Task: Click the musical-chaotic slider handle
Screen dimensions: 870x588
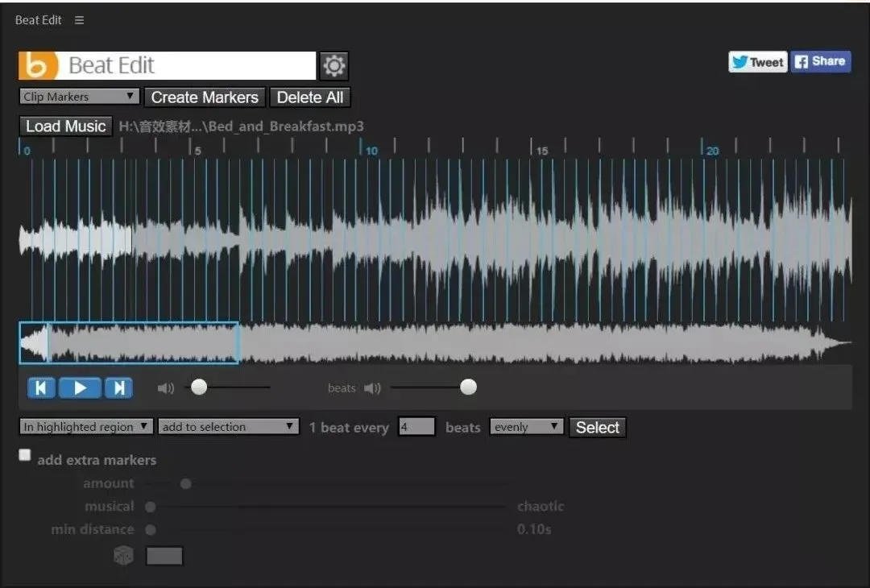Action: [151, 507]
